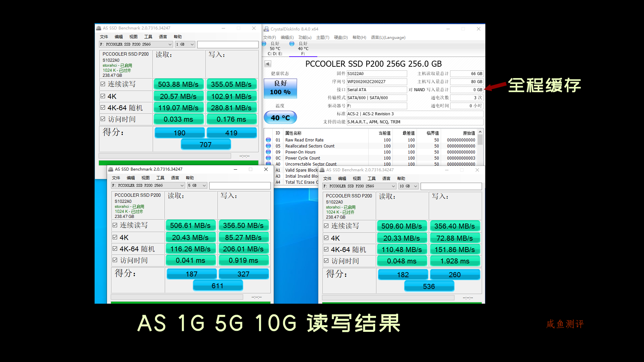Open 视图 menu in the 5 GB AS SSD window
The image size is (644, 362).
(146, 178)
